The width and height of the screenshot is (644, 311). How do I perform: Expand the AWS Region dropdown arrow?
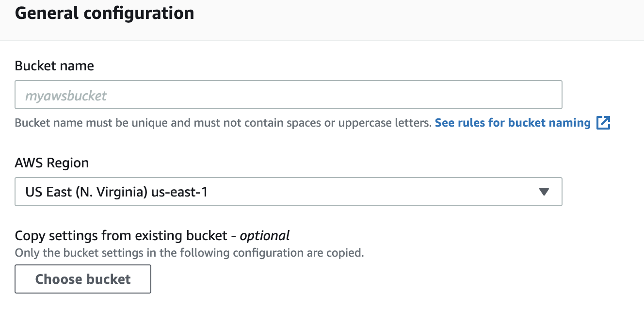coord(544,192)
